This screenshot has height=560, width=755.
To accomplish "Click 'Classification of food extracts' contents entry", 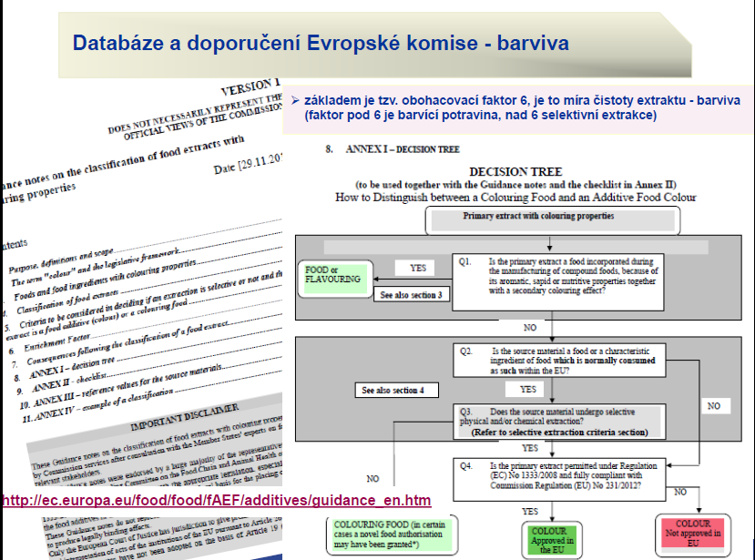I will 67,302.
